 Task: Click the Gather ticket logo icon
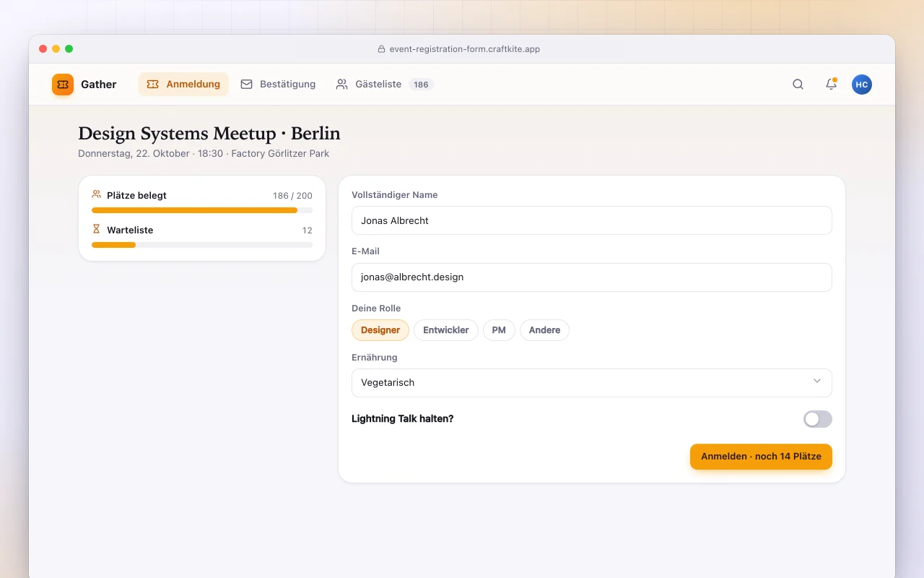(x=63, y=85)
